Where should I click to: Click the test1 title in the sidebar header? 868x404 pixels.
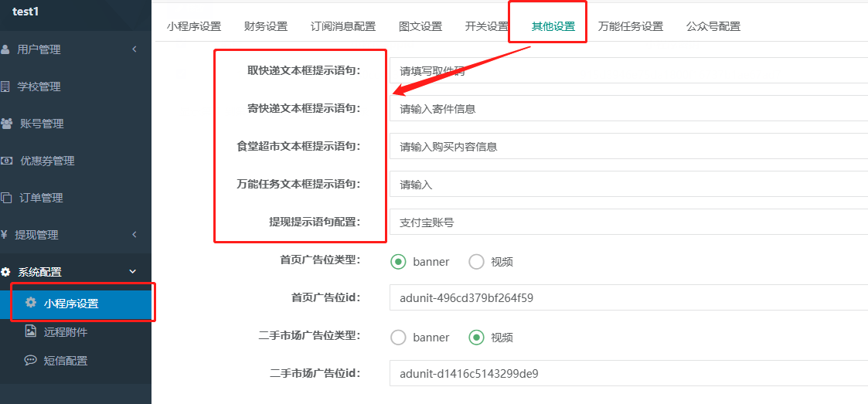coord(26,11)
